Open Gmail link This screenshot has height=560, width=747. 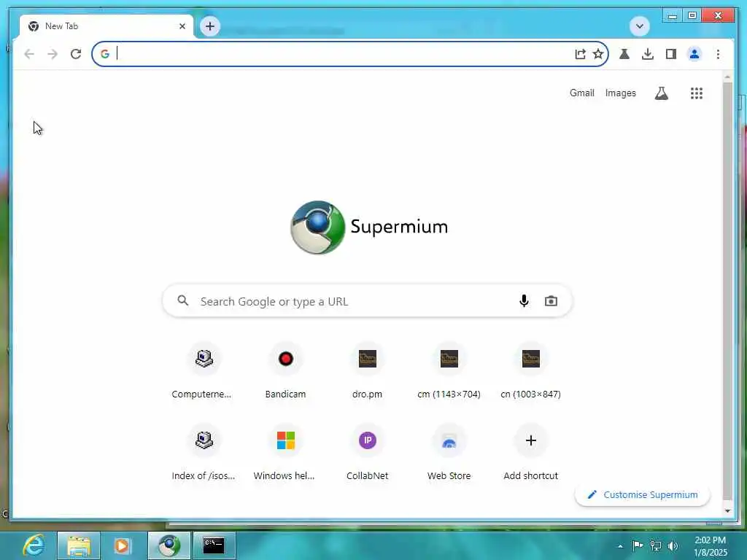point(581,93)
